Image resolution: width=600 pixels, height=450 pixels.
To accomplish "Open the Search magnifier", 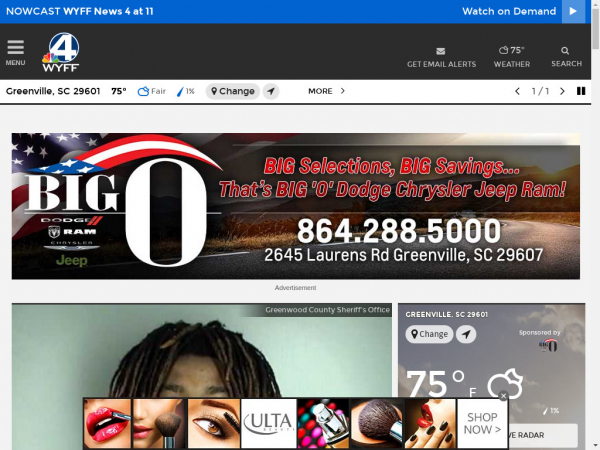I will [x=566, y=57].
